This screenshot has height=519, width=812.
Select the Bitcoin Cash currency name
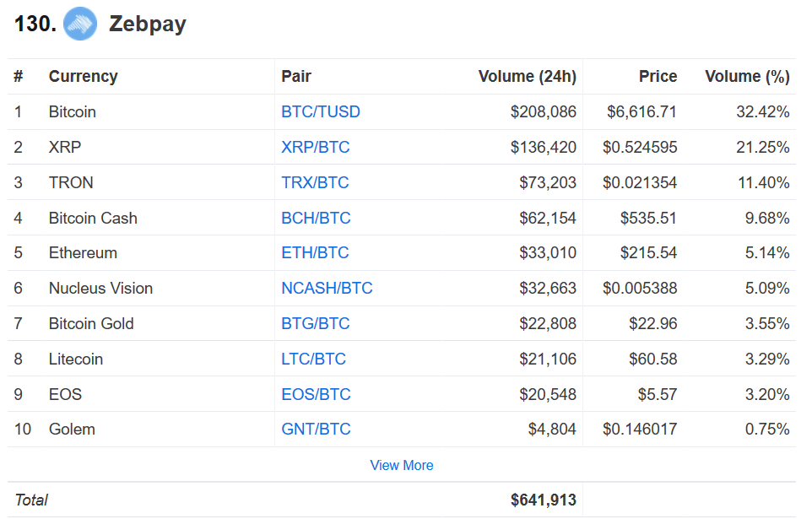point(93,218)
